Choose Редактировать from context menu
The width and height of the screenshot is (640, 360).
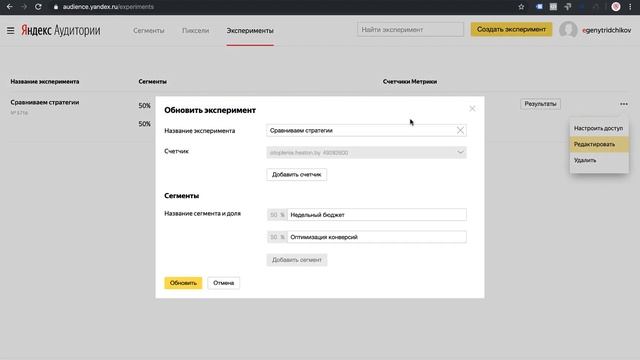599,144
